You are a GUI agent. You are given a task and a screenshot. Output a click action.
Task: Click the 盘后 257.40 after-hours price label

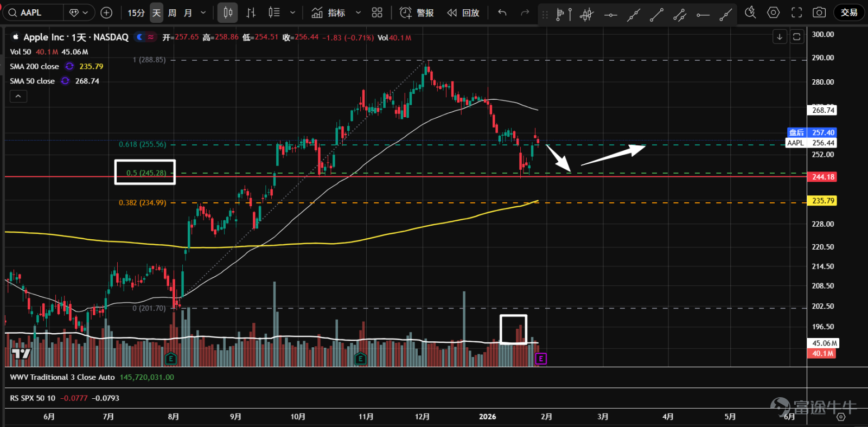812,132
